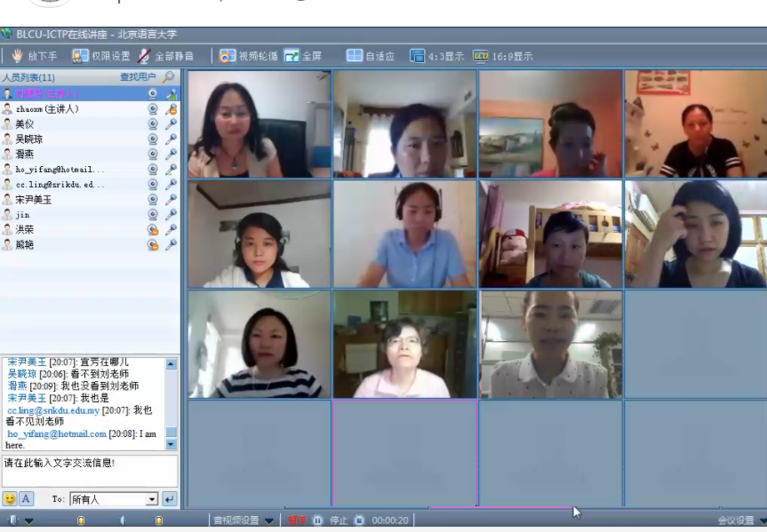Expand the 会议设置 meeting settings menu
Image resolution: width=767 pixels, height=532 pixels.
(762, 520)
